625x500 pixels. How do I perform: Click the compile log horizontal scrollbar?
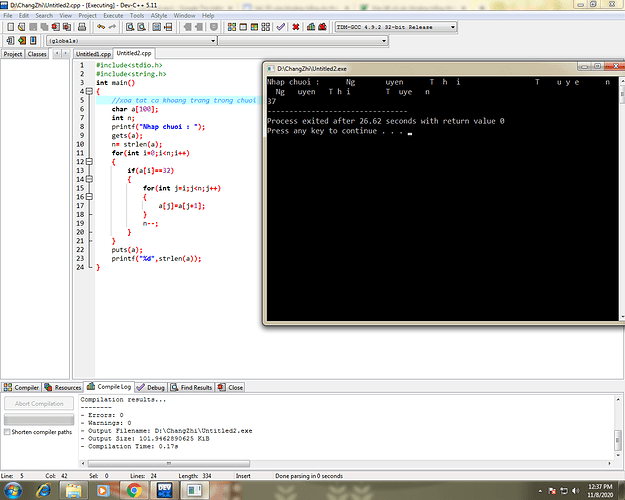169,463
